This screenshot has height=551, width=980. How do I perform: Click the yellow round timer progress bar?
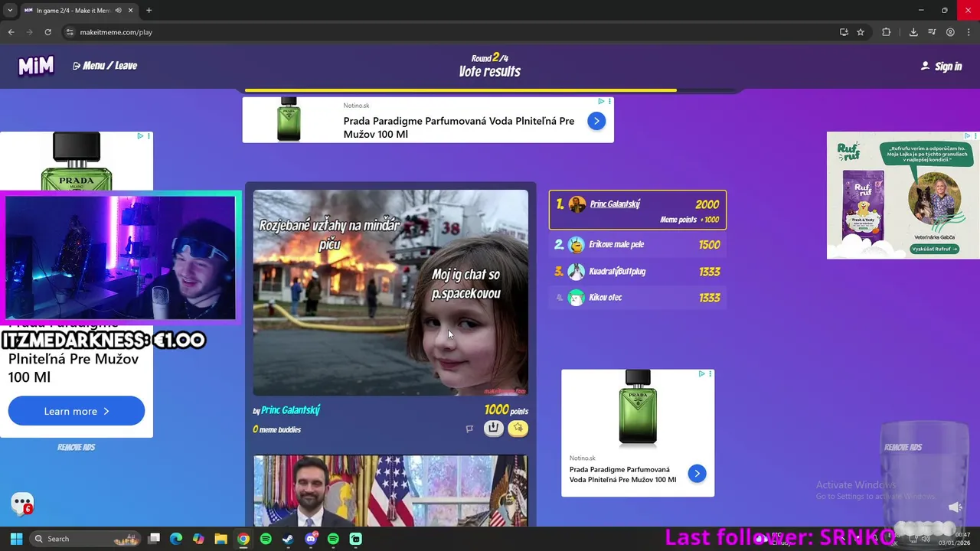tap(460, 90)
